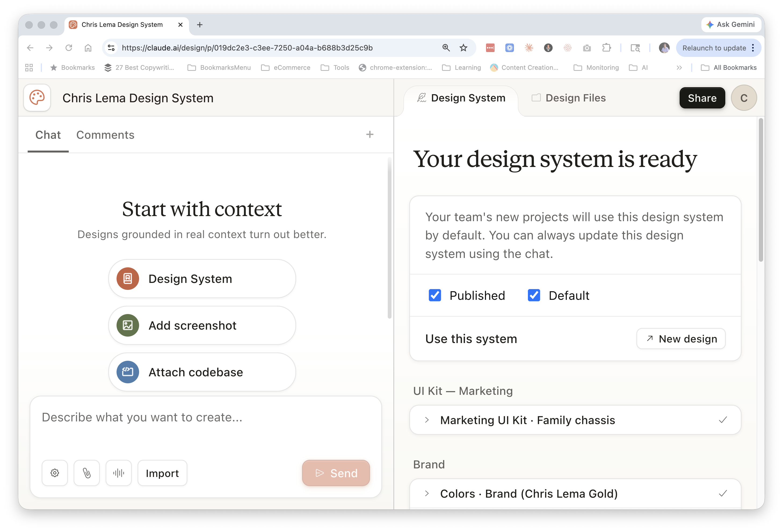Screen dimensions: 783x532
Task: Select the Attach codebase option
Action: tap(202, 372)
